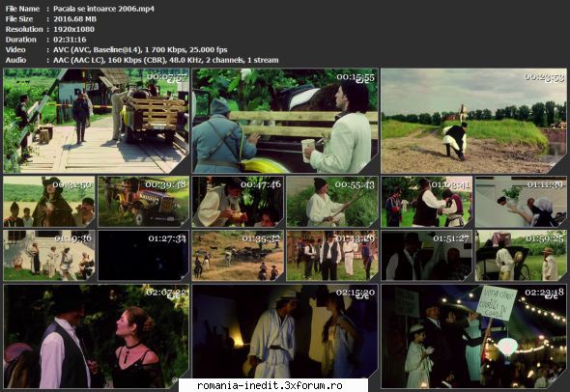Image resolution: width=570 pixels, height=392 pixels.
Task: Open the 02:07:22 couple thumbnail
Action: pyautogui.click(x=97, y=336)
